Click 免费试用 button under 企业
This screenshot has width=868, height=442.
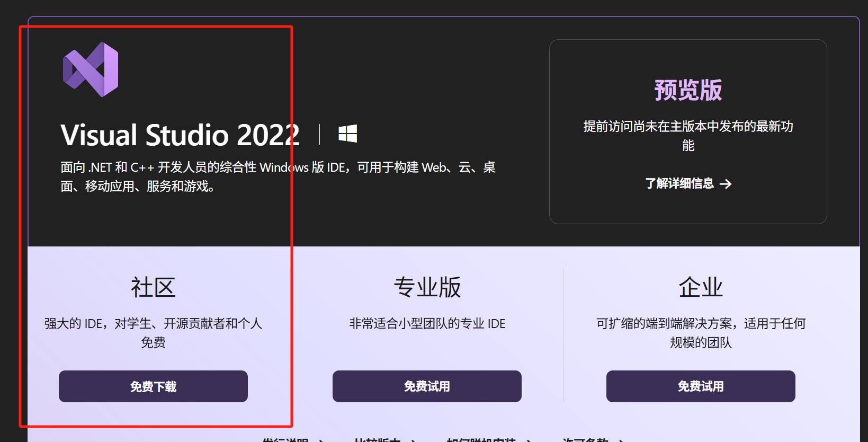point(701,386)
